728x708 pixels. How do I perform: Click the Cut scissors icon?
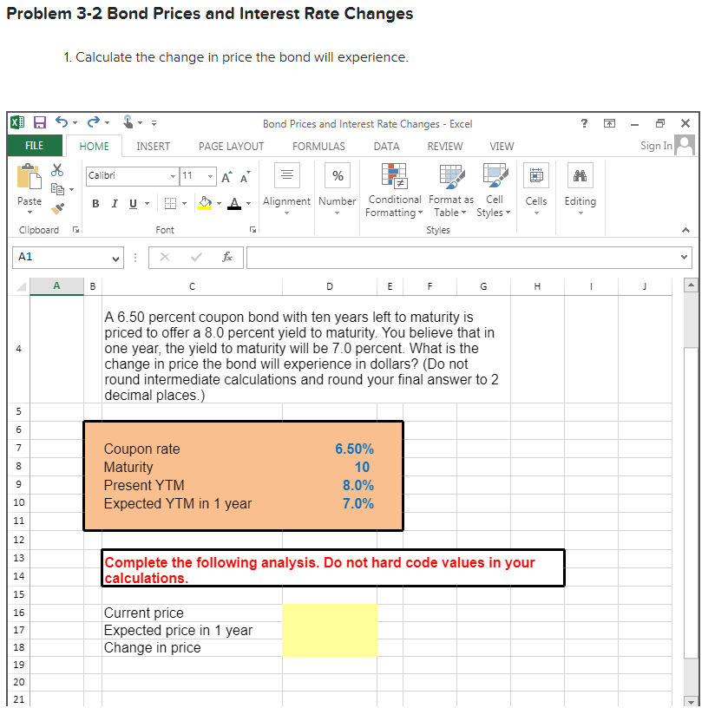(x=57, y=170)
